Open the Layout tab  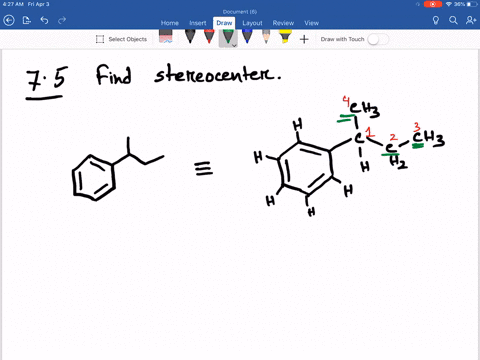252,23
